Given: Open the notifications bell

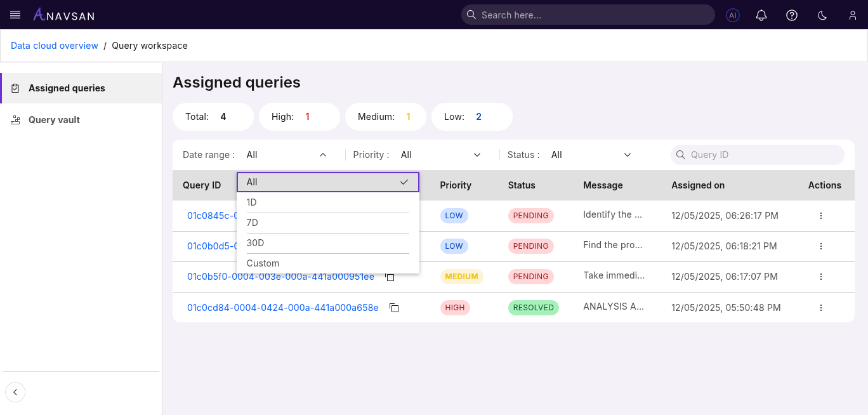Looking at the screenshot, I should pos(761,15).
